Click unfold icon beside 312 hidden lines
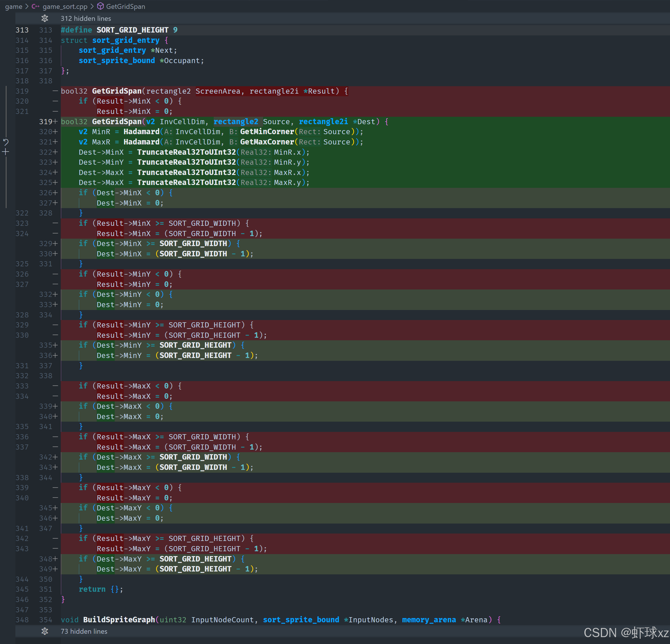Image resolution: width=670 pixels, height=644 pixels. point(45,19)
